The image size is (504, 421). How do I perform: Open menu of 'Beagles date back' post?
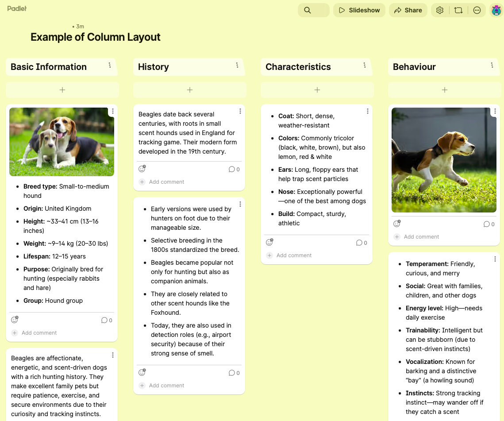tap(240, 111)
